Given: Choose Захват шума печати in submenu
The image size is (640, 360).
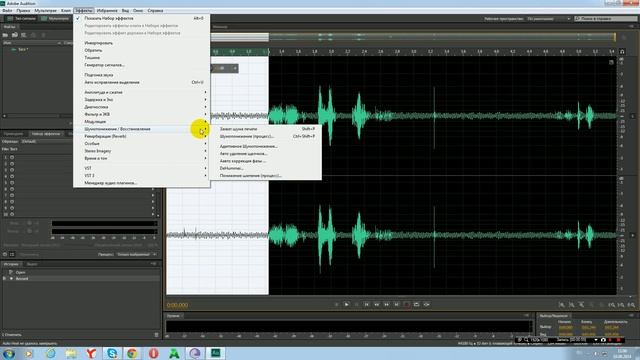Looking at the screenshot, I should click(265, 129).
